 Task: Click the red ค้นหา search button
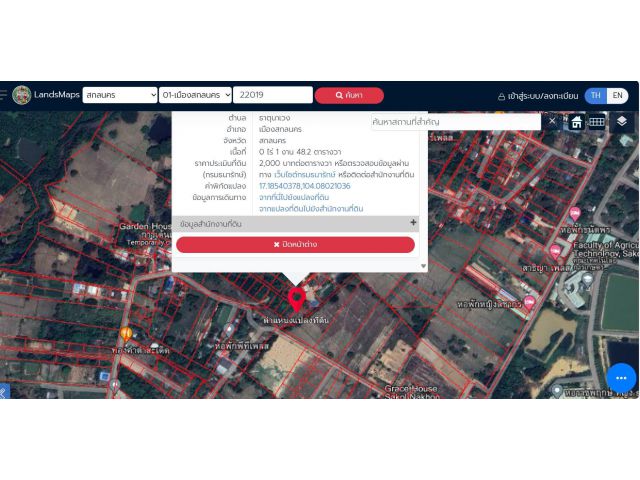click(x=349, y=95)
